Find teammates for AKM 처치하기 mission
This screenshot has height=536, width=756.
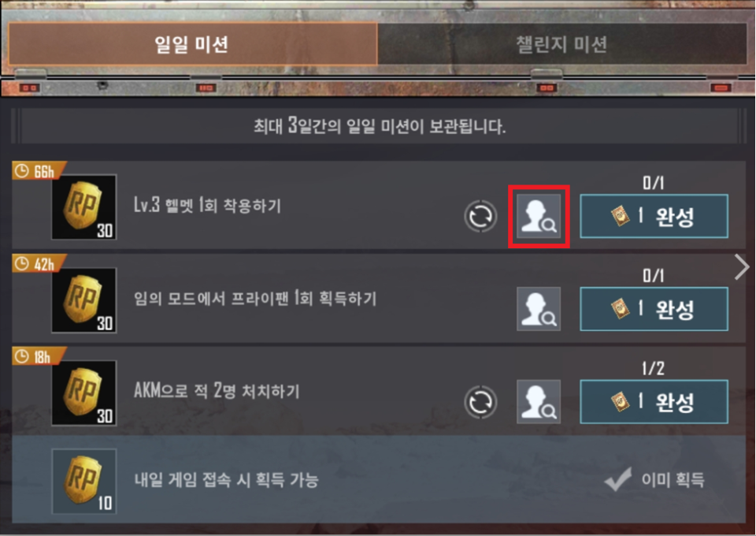[x=539, y=402]
